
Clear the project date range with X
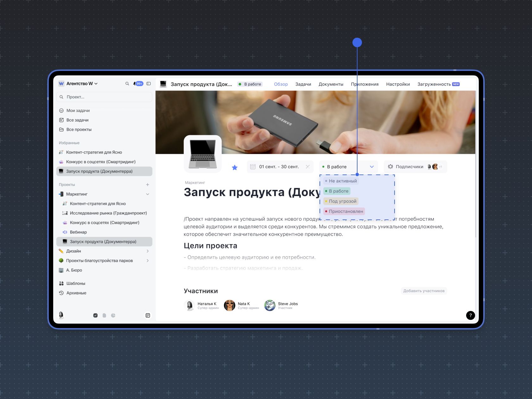pos(307,167)
